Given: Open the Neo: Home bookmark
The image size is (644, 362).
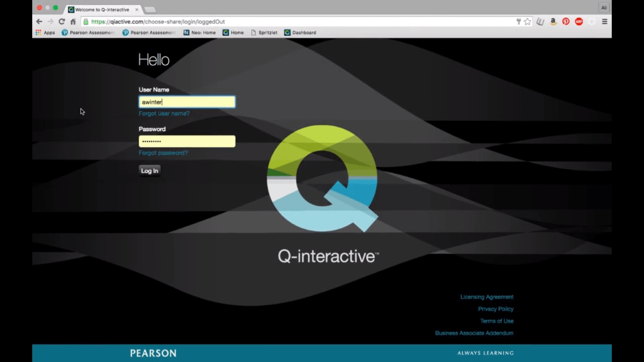Looking at the screenshot, I should pos(199,33).
